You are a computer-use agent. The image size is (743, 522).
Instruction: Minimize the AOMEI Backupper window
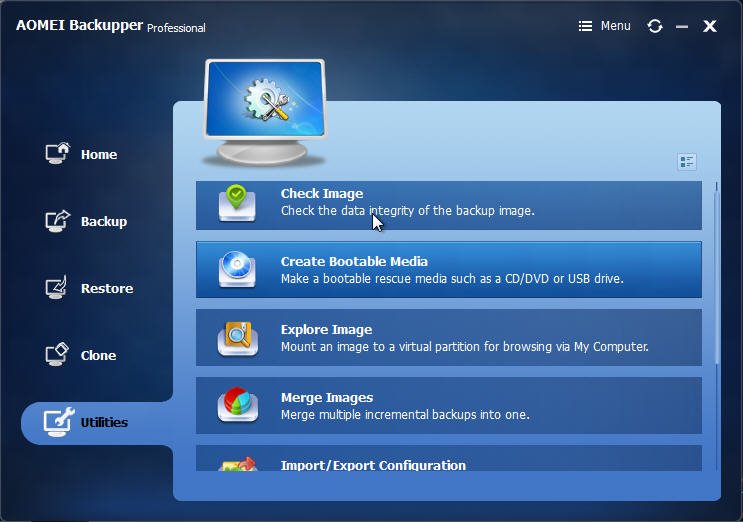(x=682, y=27)
